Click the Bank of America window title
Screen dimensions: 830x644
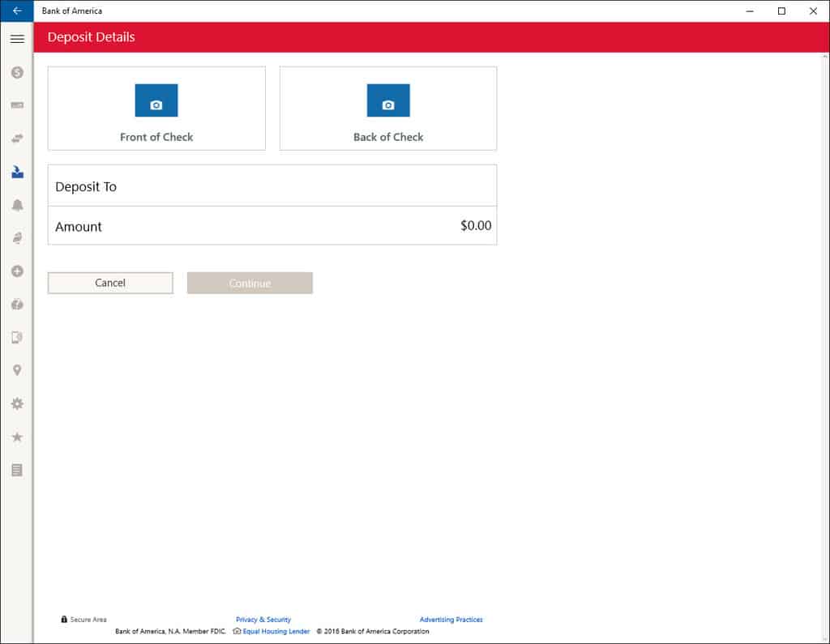point(72,11)
